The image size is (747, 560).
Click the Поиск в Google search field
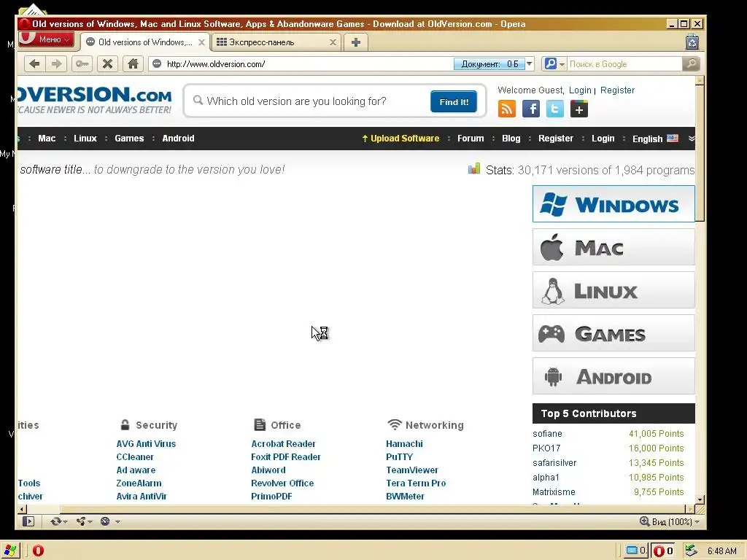[x=624, y=64]
